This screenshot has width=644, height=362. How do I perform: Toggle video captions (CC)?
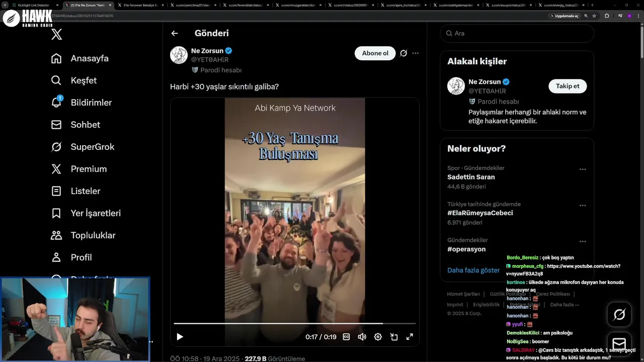346,337
